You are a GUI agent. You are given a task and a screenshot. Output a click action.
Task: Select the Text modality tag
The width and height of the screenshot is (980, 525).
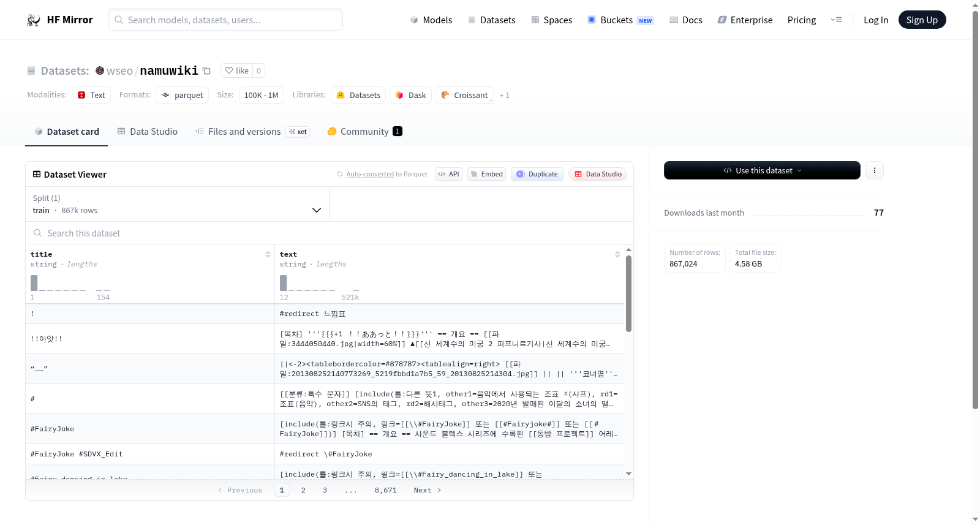[91, 95]
